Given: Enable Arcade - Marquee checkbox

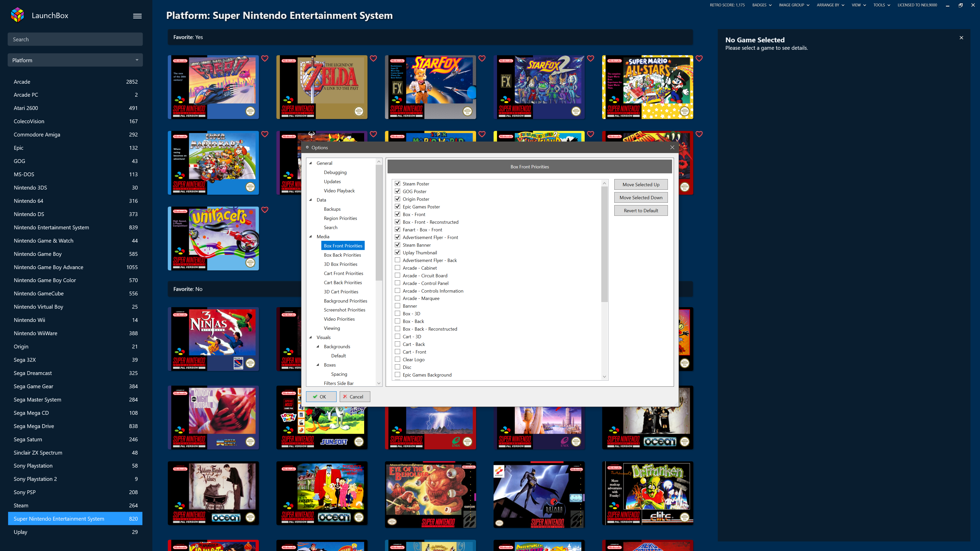Looking at the screenshot, I should pyautogui.click(x=397, y=298).
